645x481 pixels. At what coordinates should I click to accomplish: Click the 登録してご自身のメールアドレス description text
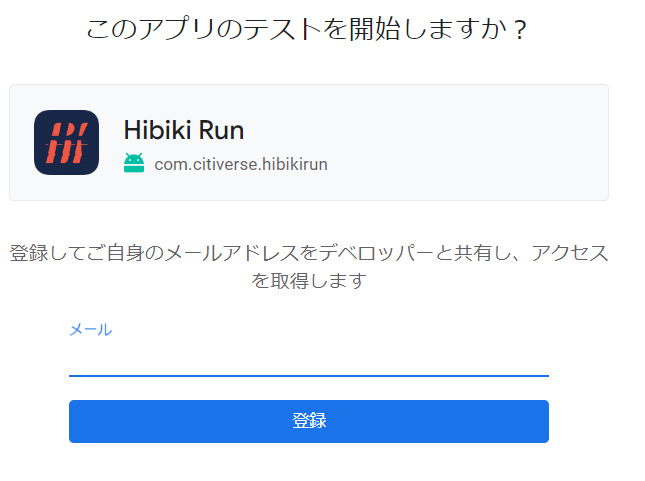309,266
